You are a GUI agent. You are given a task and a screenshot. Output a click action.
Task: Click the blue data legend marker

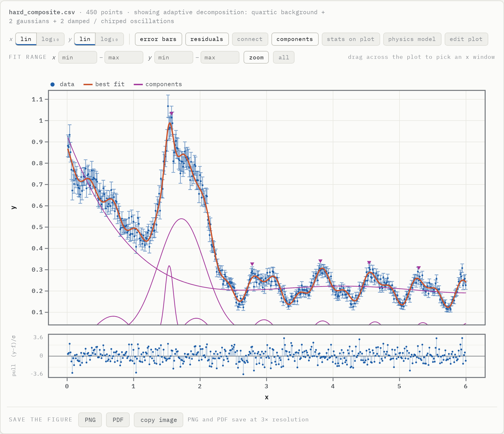coord(52,84)
